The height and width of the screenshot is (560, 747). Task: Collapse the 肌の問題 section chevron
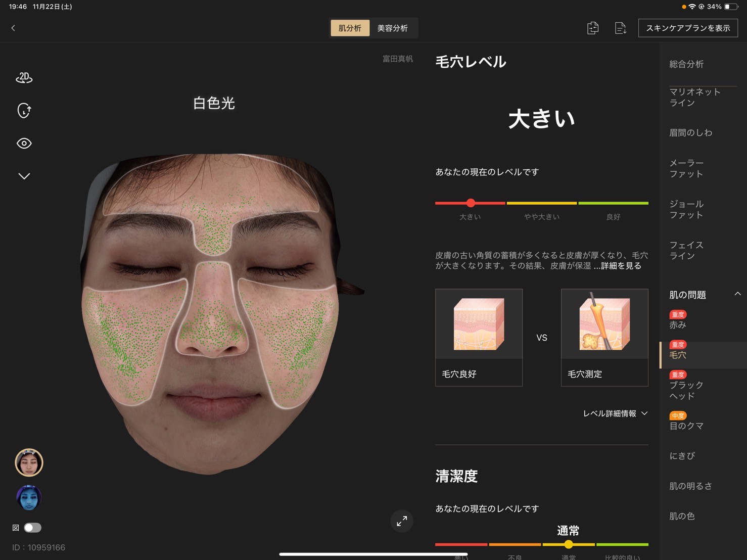(737, 293)
